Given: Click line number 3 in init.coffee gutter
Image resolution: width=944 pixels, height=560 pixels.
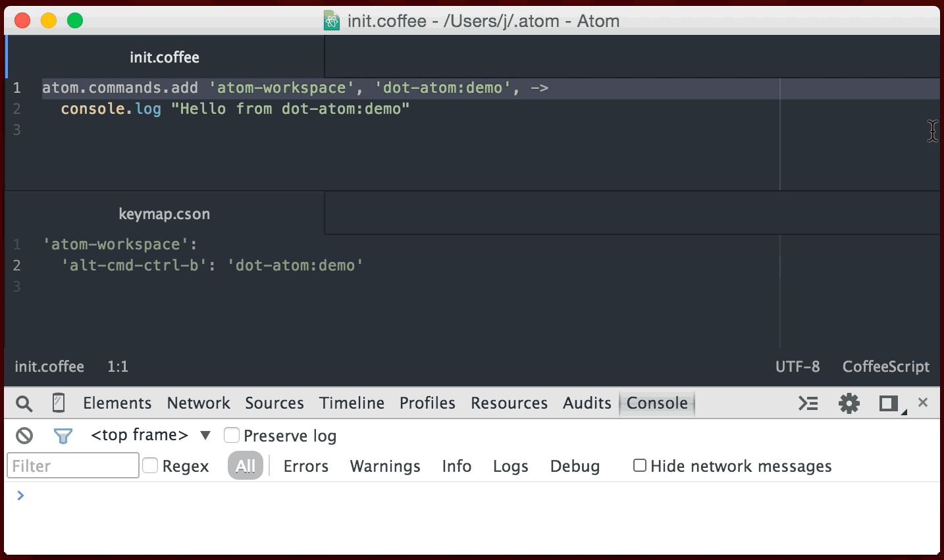Looking at the screenshot, I should [x=17, y=130].
